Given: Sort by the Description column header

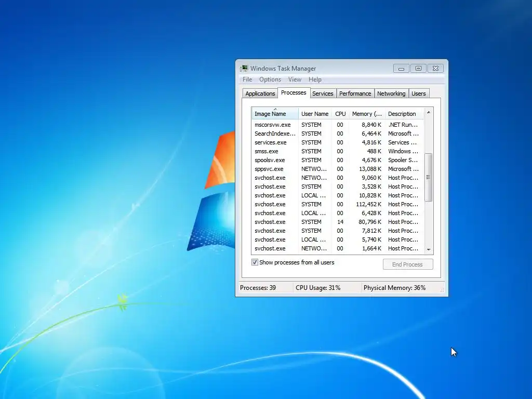Looking at the screenshot, I should (404, 114).
